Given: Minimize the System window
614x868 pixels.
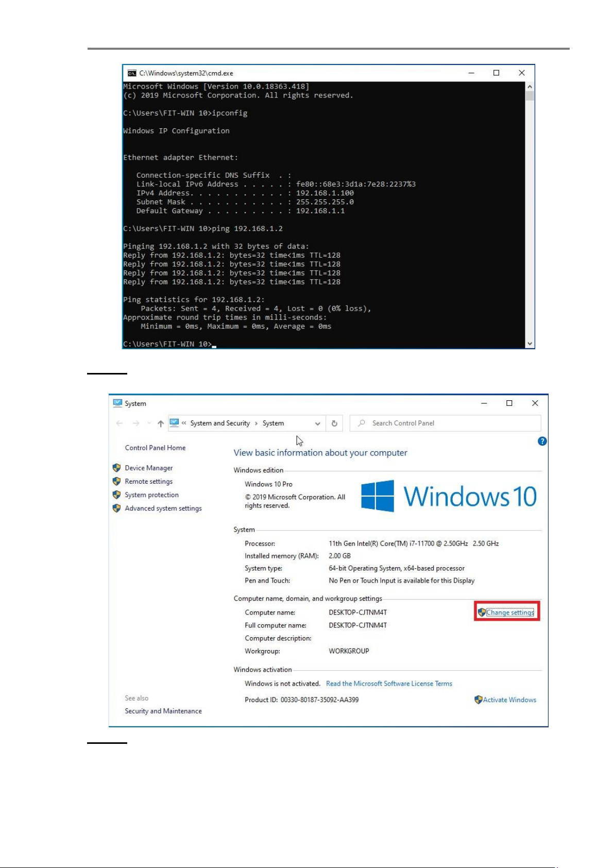Looking at the screenshot, I should coord(484,403).
